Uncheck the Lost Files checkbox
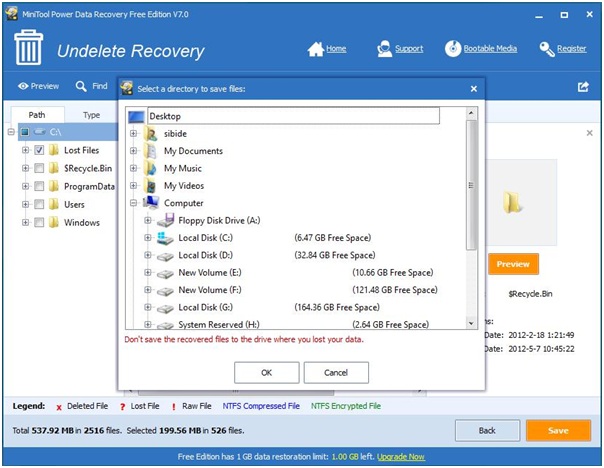Screen dimensions: 604x468 (x=39, y=150)
